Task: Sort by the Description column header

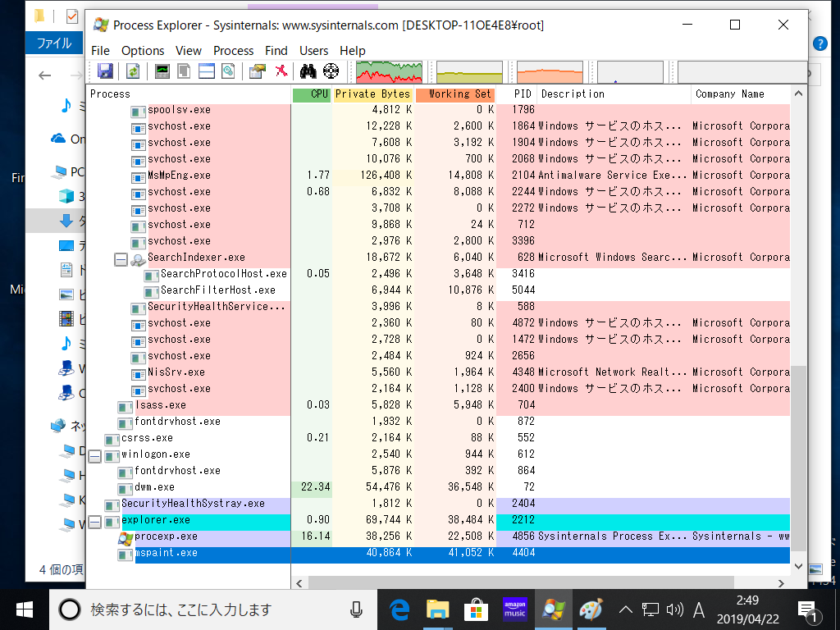Action: tap(614, 94)
